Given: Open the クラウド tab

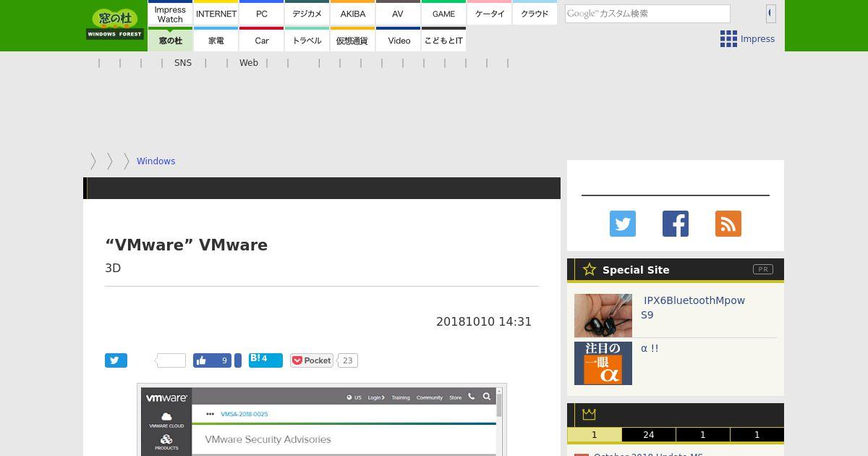Looking at the screenshot, I should 535,14.
